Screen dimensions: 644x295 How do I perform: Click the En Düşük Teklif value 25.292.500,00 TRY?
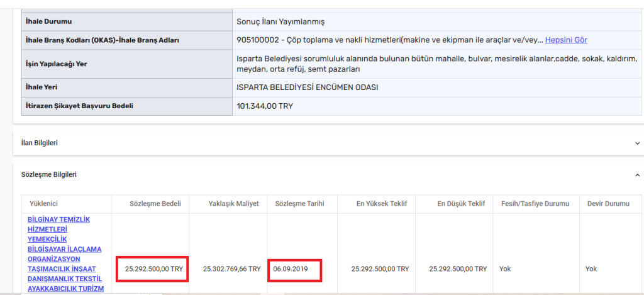pyautogui.click(x=458, y=269)
